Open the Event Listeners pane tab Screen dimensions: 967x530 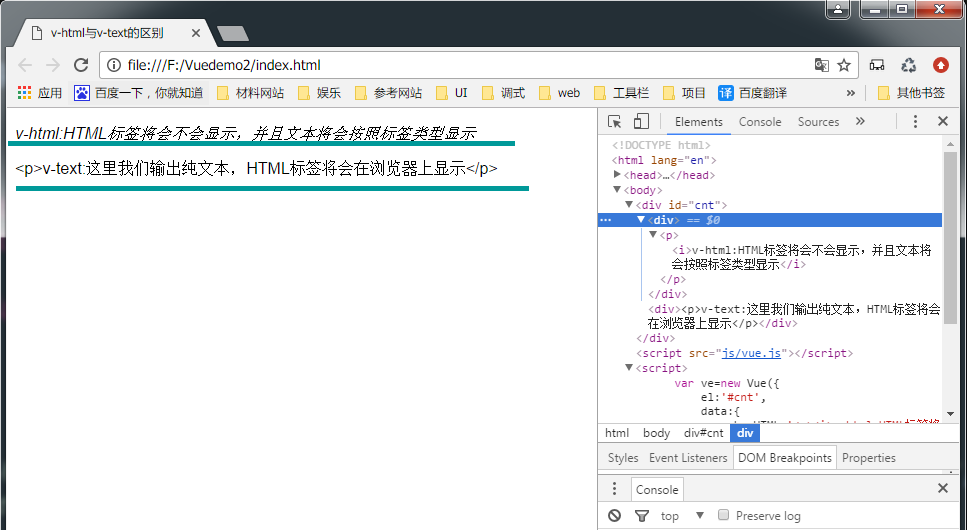pyautogui.click(x=688, y=458)
